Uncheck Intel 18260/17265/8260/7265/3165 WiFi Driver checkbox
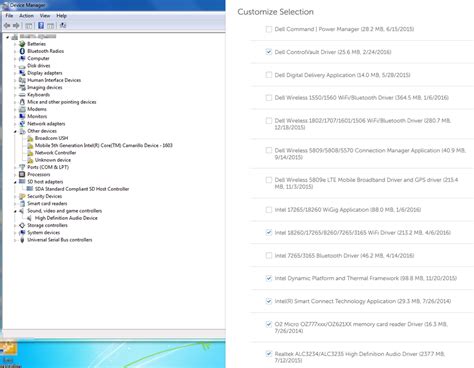The height and width of the screenshot is (368, 474). 269,232
